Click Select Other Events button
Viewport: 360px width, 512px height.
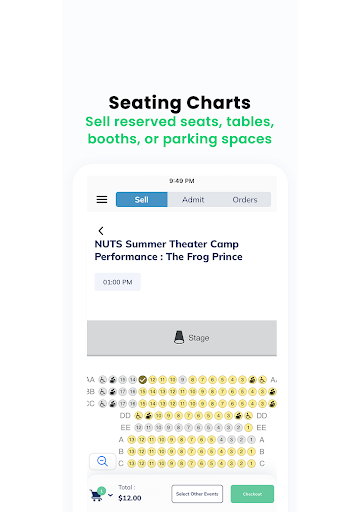[x=197, y=494]
